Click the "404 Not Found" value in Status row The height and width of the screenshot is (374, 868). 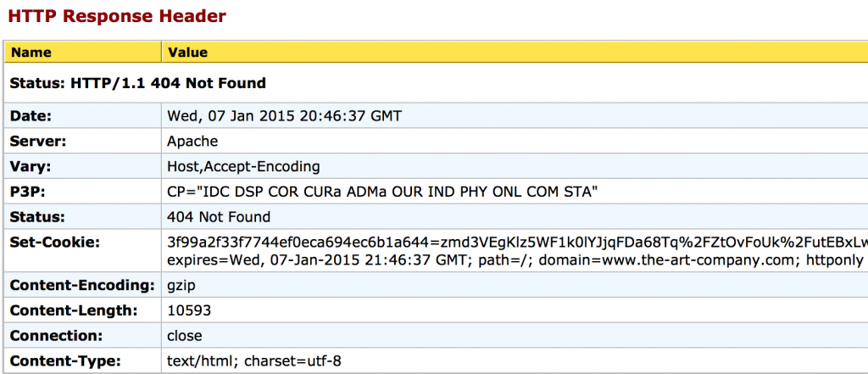[220, 217]
